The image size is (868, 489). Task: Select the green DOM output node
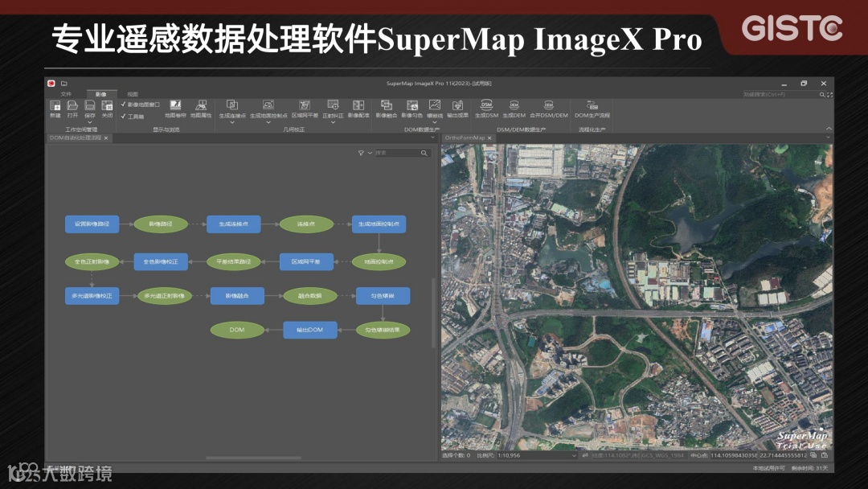coord(237,330)
